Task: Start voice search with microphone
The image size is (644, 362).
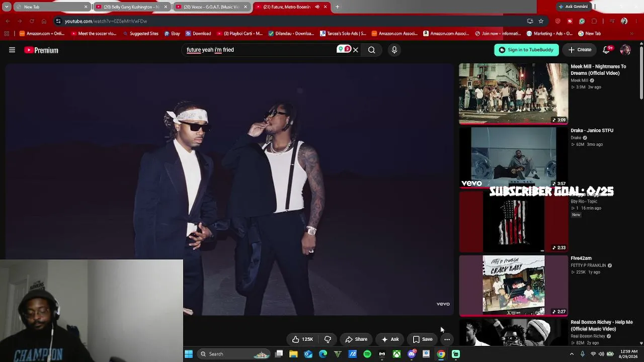Action: click(394, 50)
